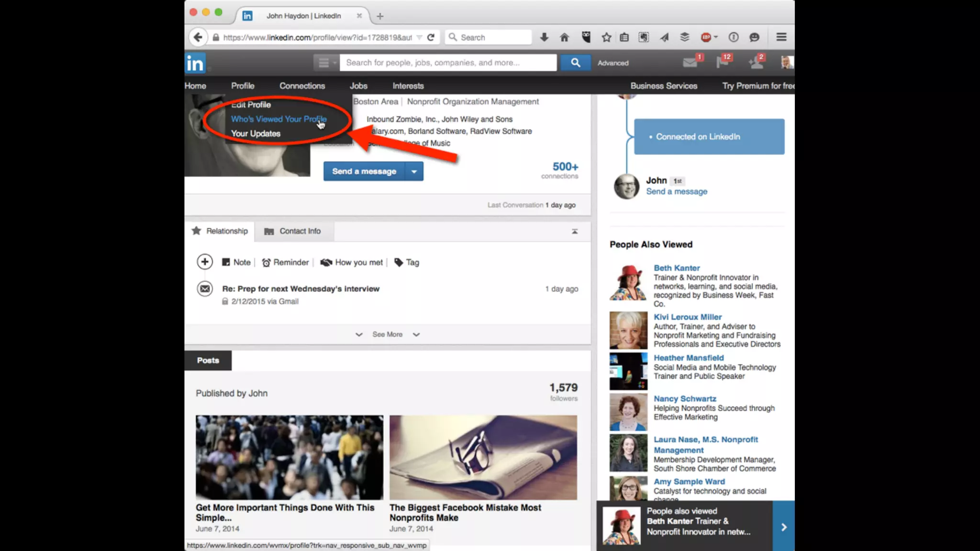
Task: Open the search category dropdown in LinkedIn bar
Action: (326, 63)
